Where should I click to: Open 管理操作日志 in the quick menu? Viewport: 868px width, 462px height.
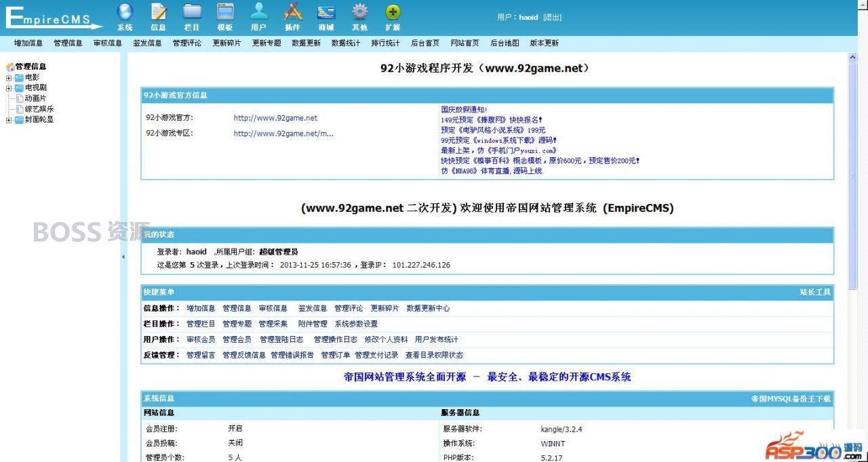[x=336, y=339]
